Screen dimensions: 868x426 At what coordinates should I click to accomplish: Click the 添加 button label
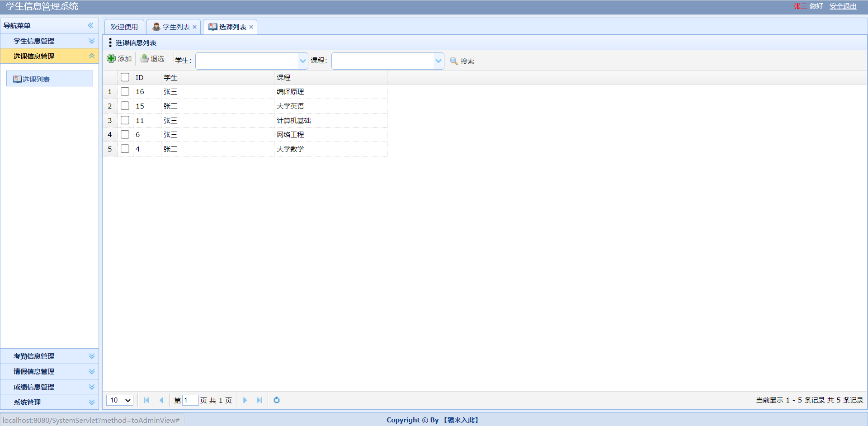(125, 59)
